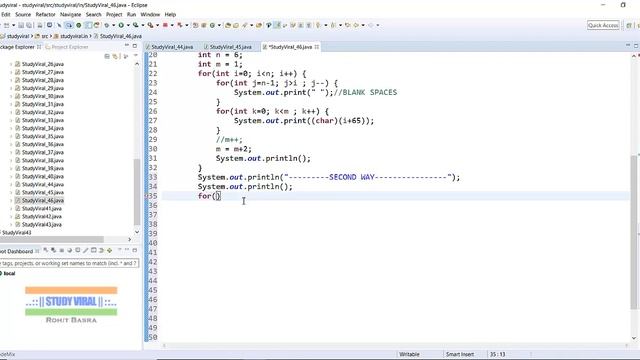Click the Save icon in toolbar

[21, 25]
